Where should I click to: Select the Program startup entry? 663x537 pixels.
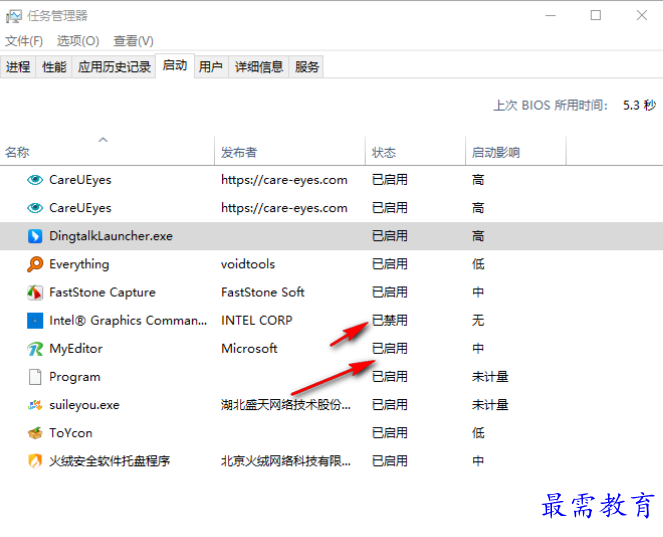point(332,377)
